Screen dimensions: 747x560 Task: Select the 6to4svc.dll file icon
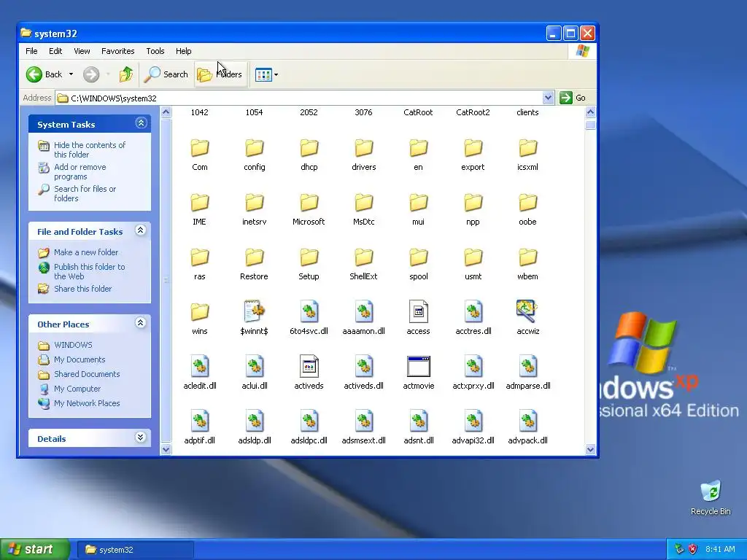309,312
